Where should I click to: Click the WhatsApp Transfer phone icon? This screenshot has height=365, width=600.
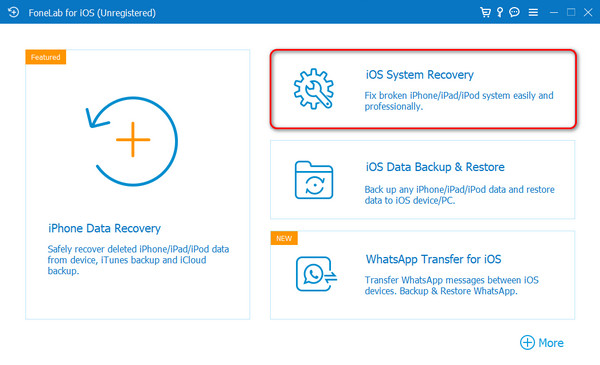pos(316,274)
